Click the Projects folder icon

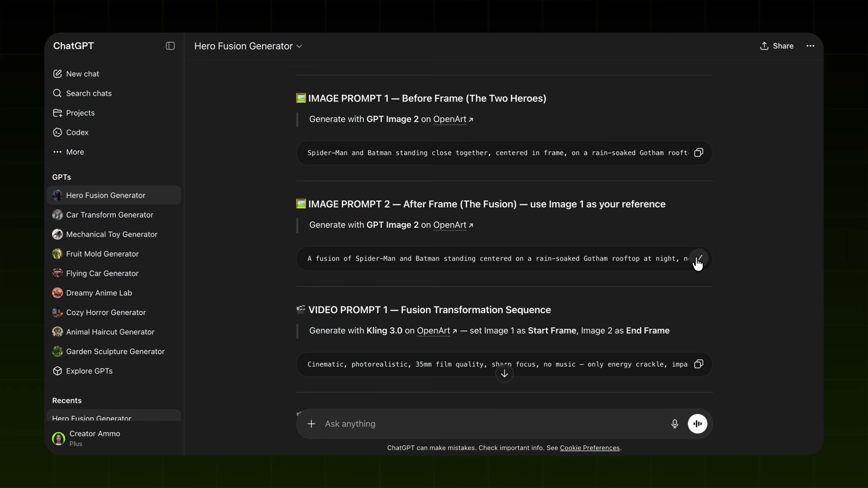point(57,113)
